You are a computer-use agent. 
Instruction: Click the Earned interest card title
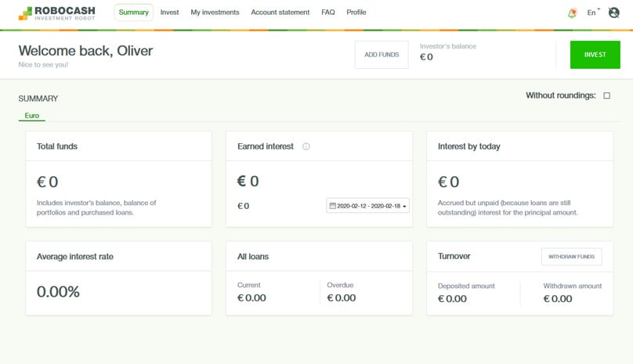pyautogui.click(x=266, y=146)
